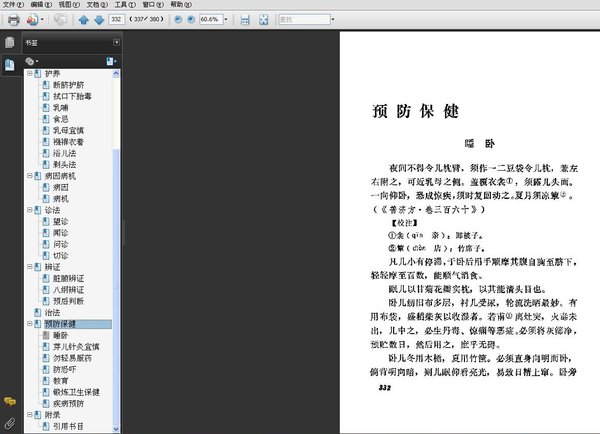Select the 剃头法 bookmark
600x434 pixels.
click(64, 165)
